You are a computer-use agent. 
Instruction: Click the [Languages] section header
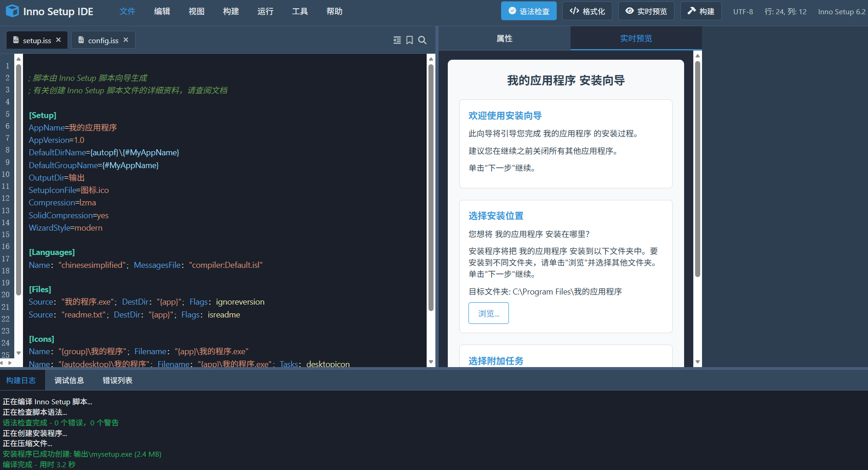(52, 252)
